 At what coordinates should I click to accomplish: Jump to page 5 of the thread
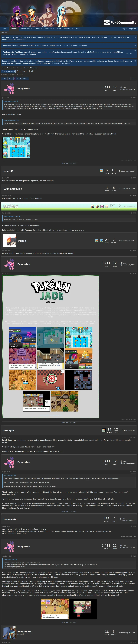(20, 78)
